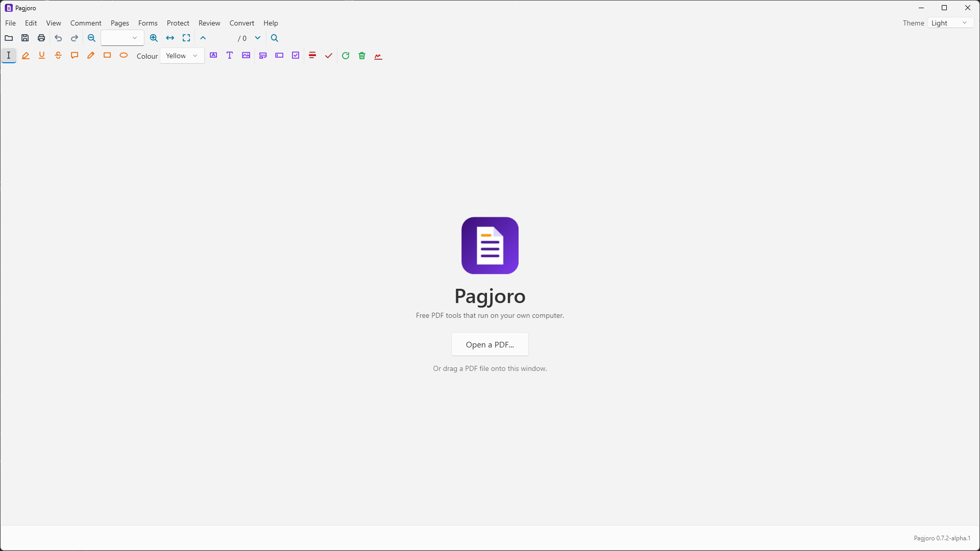Screen dimensions: 980x551
Task: Redo the last action
Action: pyautogui.click(x=75, y=38)
